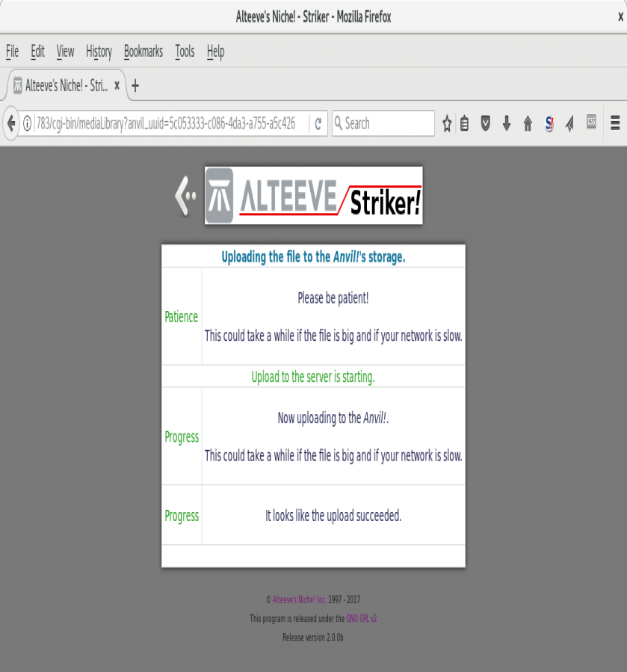The height and width of the screenshot is (672, 627).
Task: Go to the Firefox home page
Action: (528, 123)
